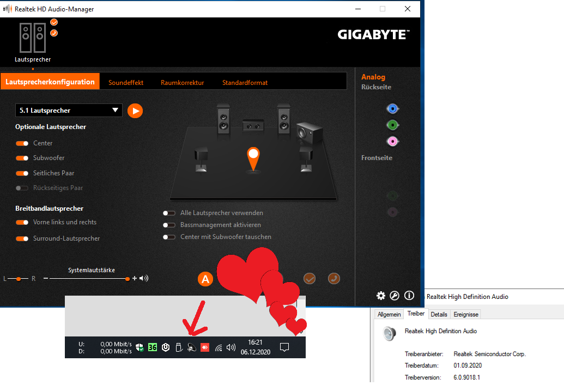Play the speaker test sound

(x=135, y=111)
